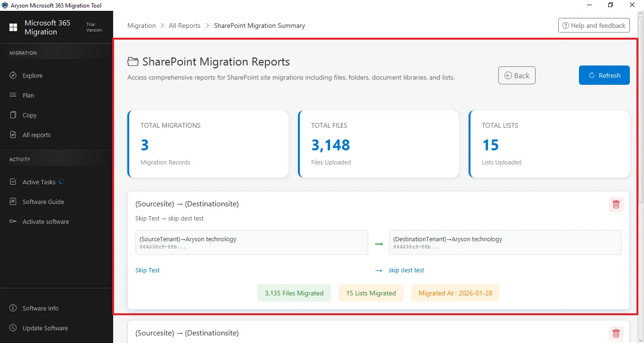Viewport: 644px width, 343px height.
Task: Go to Copy in the sidebar
Action: (29, 115)
